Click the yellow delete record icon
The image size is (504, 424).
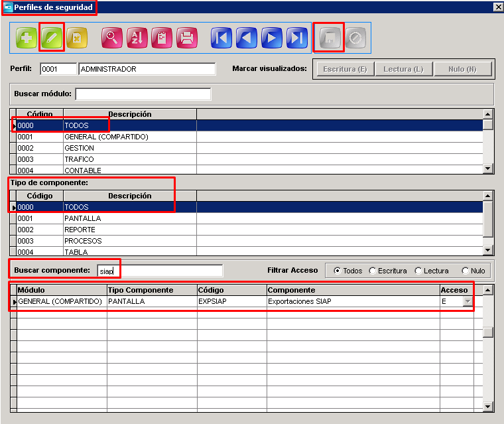77,38
